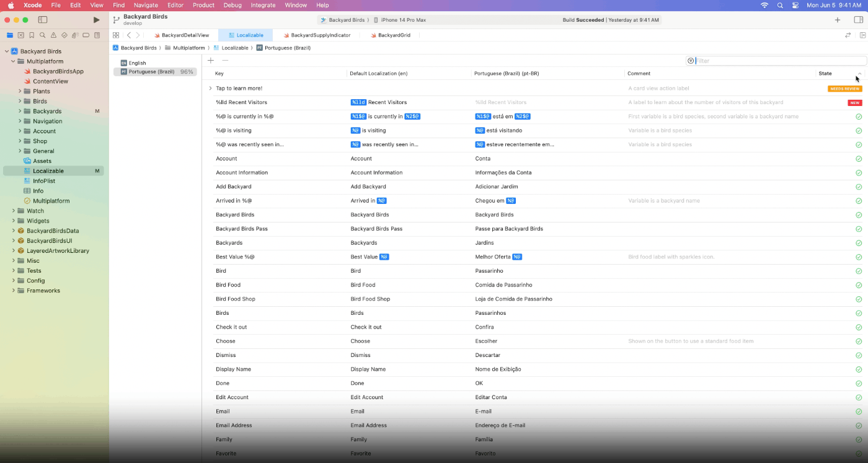This screenshot has width=868, height=463.
Task: Click the editor review changes arrows icon
Action: click(848, 35)
